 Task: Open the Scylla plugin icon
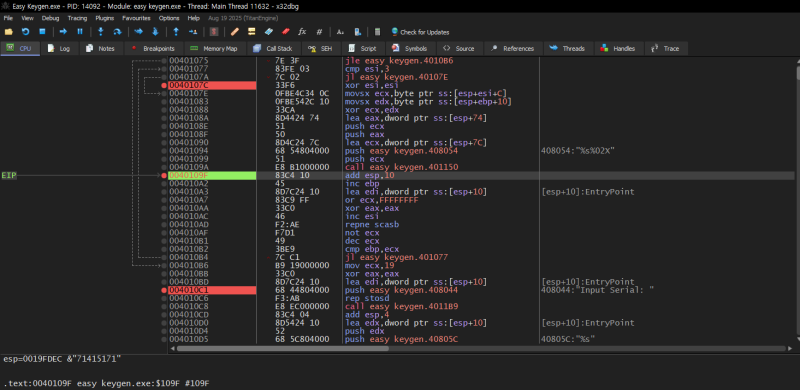(x=214, y=32)
